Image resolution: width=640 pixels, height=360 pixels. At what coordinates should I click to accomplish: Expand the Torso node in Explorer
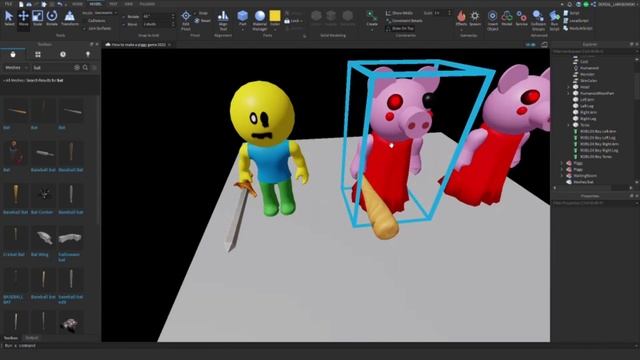[568, 125]
